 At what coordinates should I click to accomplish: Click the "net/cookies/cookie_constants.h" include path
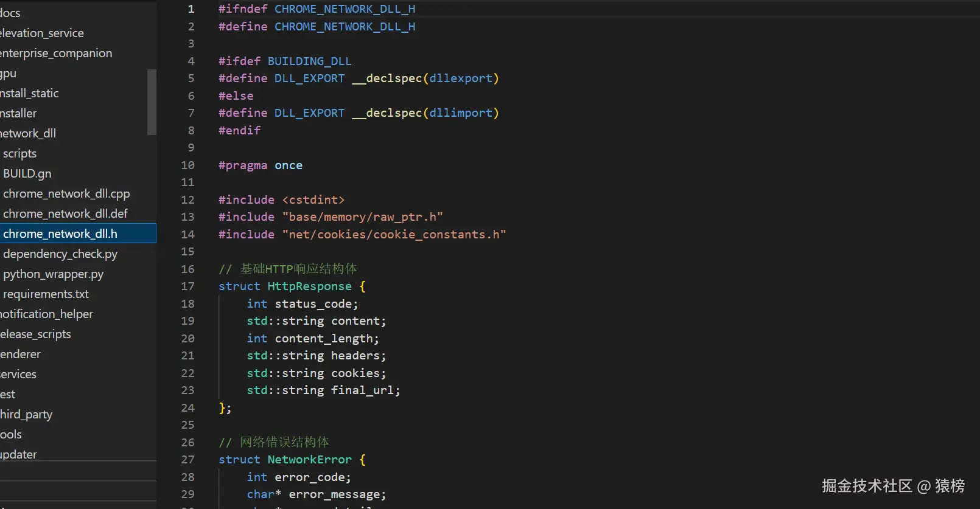394,235
